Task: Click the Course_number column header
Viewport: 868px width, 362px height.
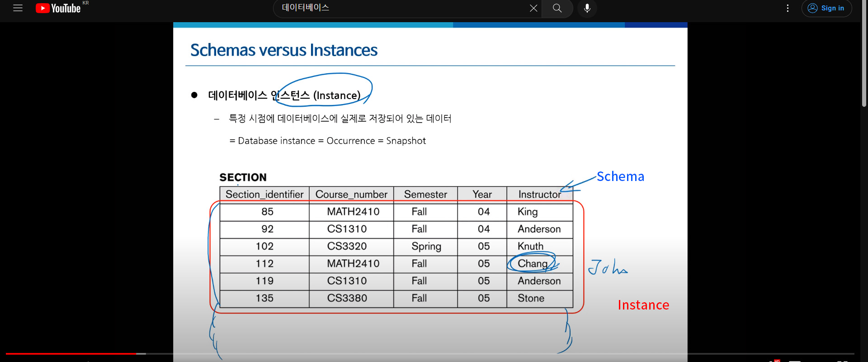Action: coord(351,195)
